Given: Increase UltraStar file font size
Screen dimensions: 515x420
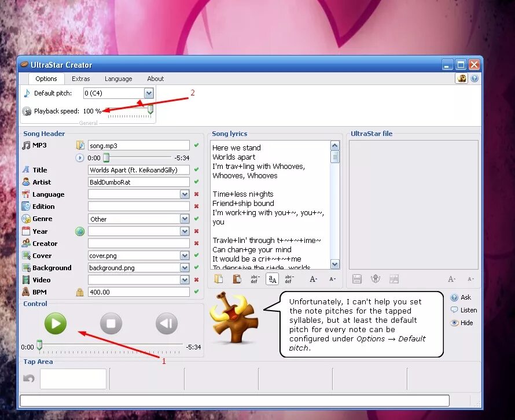Looking at the screenshot, I should tap(452, 279).
